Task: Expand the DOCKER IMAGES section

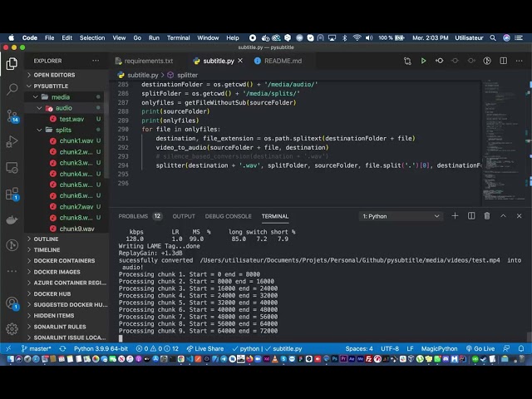Action: tap(57, 272)
